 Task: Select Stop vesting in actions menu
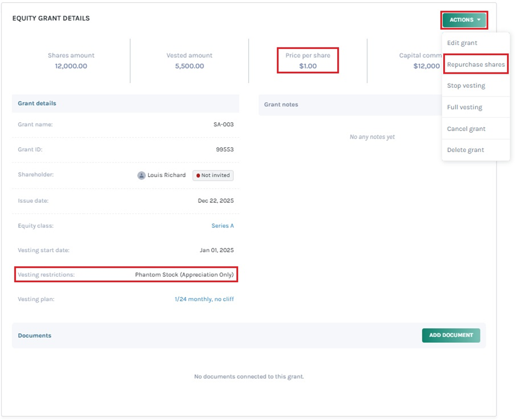(x=466, y=86)
